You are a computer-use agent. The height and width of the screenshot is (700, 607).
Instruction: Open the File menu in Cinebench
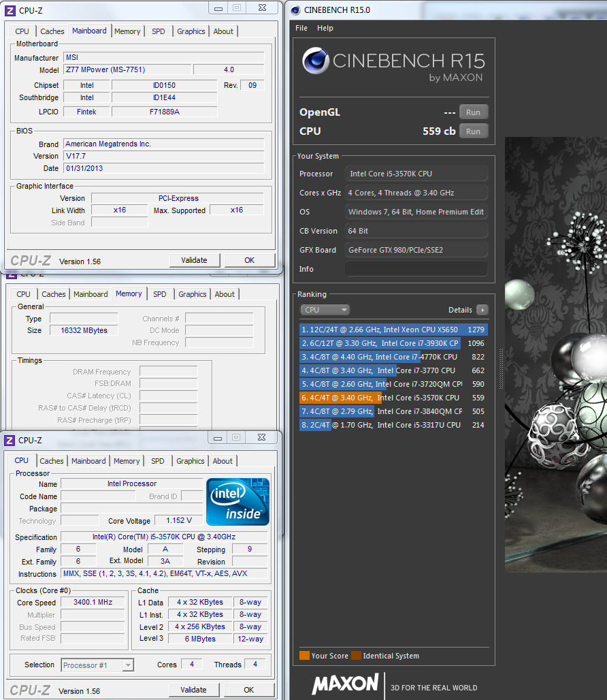click(301, 28)
